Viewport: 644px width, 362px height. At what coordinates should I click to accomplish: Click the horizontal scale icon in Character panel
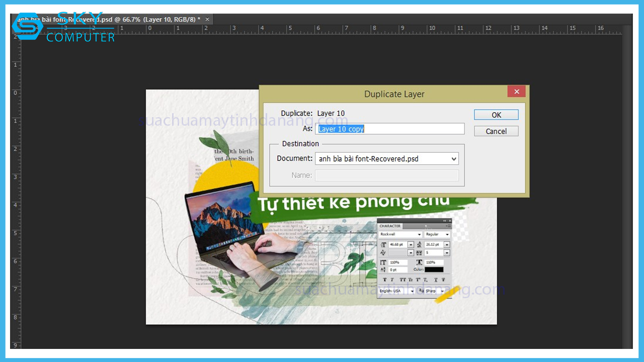pos(420,262)
